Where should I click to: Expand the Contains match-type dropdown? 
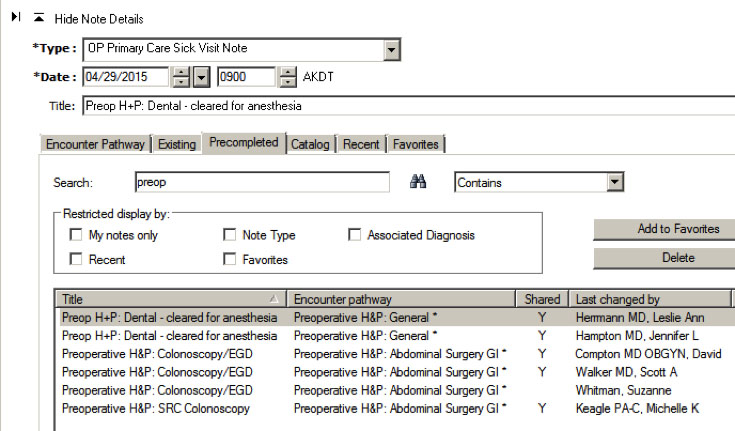coord(615,183)
